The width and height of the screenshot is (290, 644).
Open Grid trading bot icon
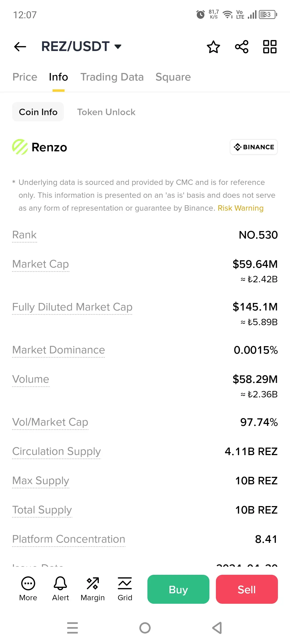pyautogui.click(x=125, y=589)
